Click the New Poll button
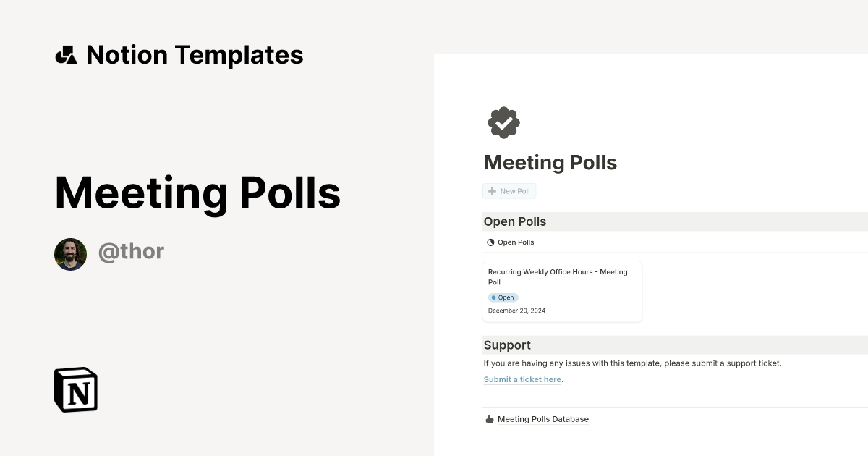 [x=509, y=191]
